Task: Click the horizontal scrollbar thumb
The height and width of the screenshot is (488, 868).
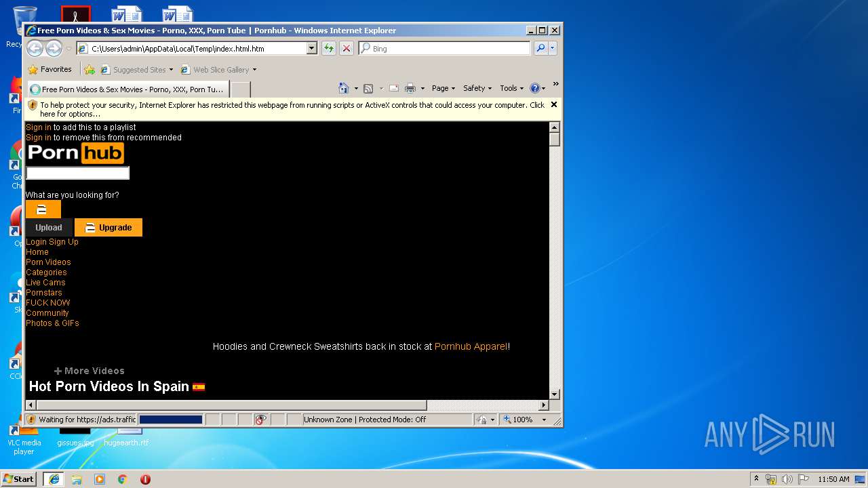Action: pos(231,405)
